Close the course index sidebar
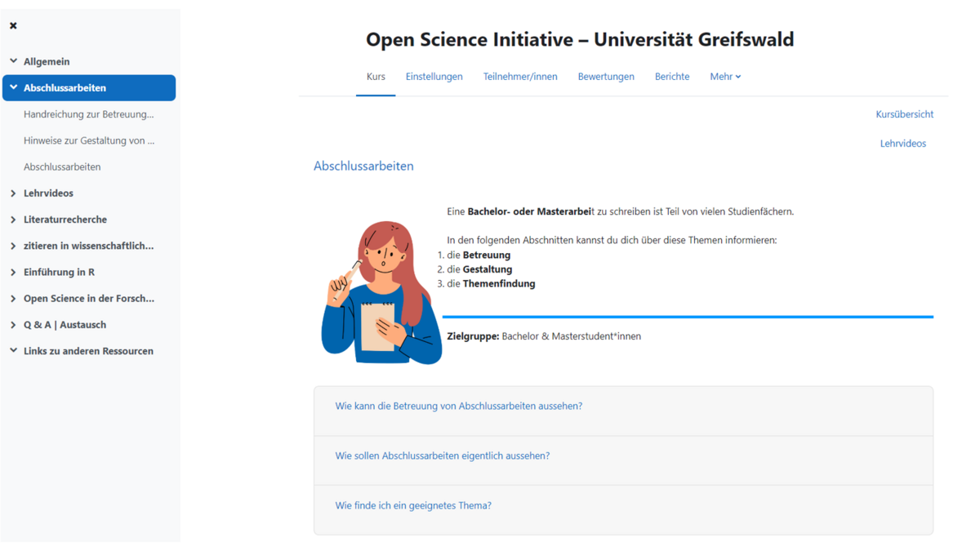This screenshot has height=551, width=980. click(13, 26)
